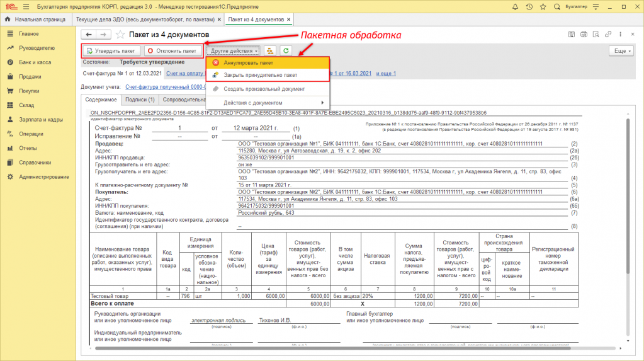Open the Зарплата и кадры section

click(x=41, y=120)
